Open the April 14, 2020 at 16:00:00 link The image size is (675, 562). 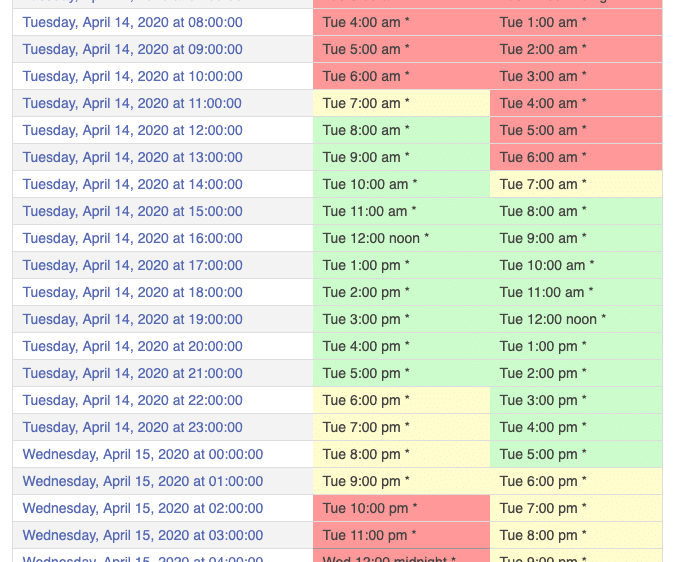point(132,238)
